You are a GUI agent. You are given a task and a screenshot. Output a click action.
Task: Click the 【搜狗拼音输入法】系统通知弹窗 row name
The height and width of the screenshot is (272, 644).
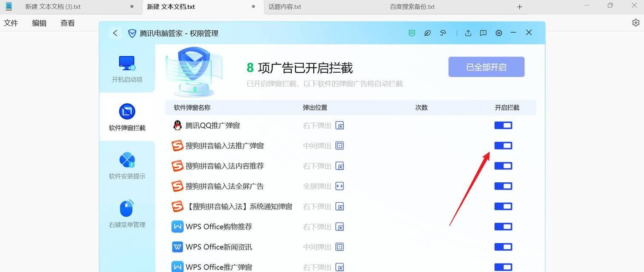pos(239,207)
